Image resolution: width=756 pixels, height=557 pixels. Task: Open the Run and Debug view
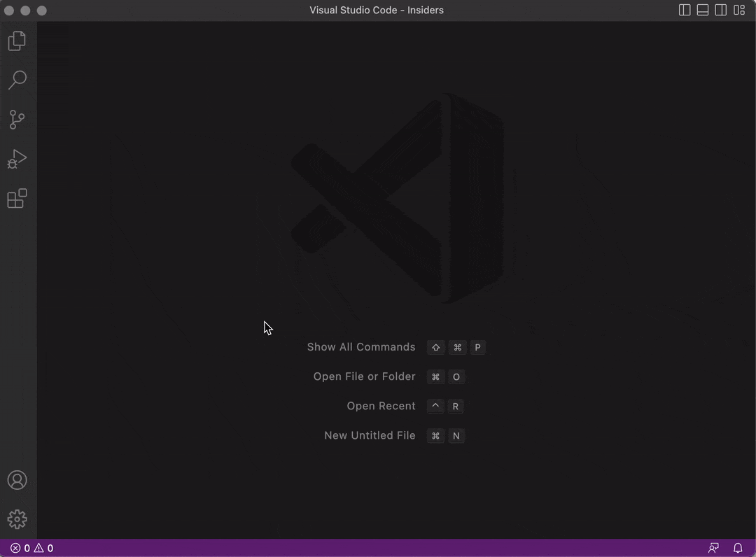coord(17,159)
